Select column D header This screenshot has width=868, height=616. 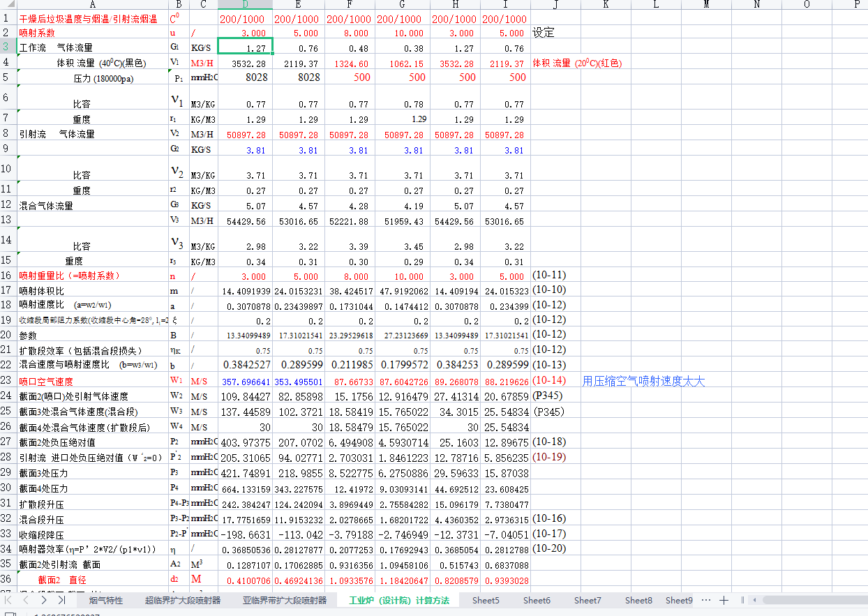[x=245, y=5]
